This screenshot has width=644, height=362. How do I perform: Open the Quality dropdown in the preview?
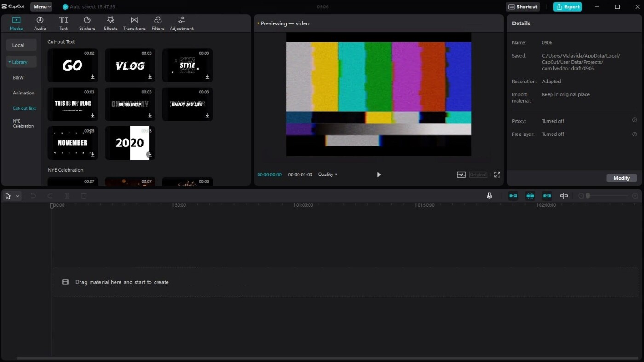pos(328,175)
